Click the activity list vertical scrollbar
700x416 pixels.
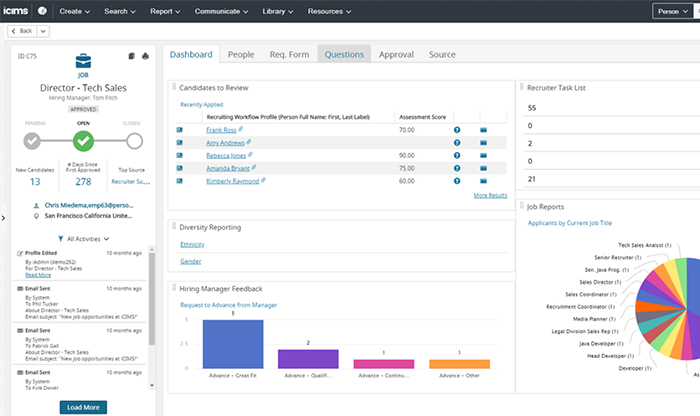tap(151, 300)
